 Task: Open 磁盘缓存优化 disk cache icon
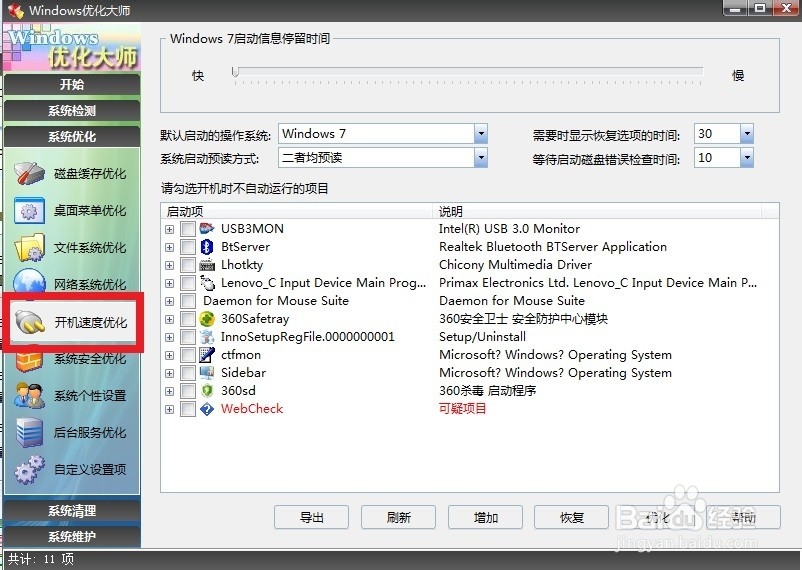(29, 174)
